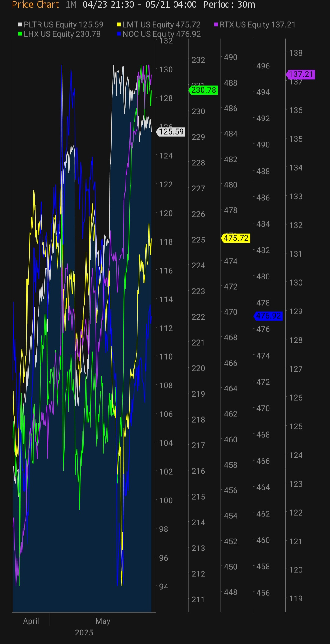Click the blue 476.92 last price tag
The image size is (330, 644).
tap(268, 316)
